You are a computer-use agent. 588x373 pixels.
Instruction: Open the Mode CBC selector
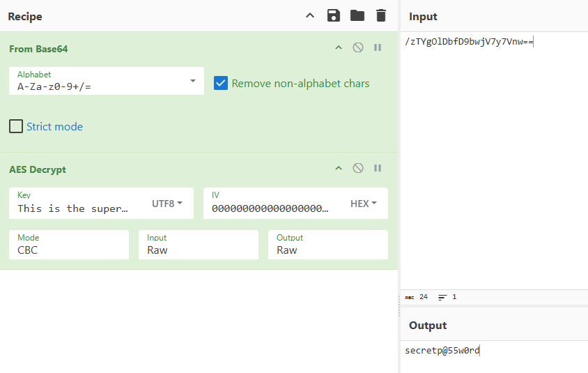point(69,245)
